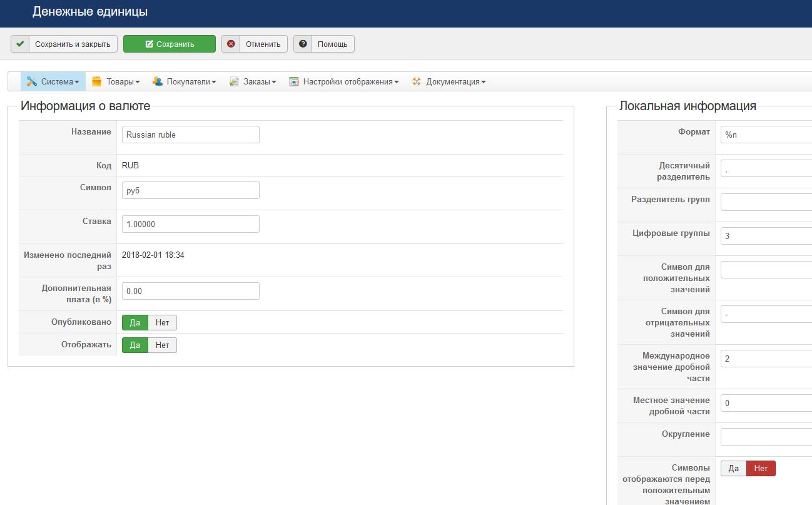Viewport: 812px width, 505px height.
Task: Open the Настройки отображения menu
Action: tap(344, 81)
